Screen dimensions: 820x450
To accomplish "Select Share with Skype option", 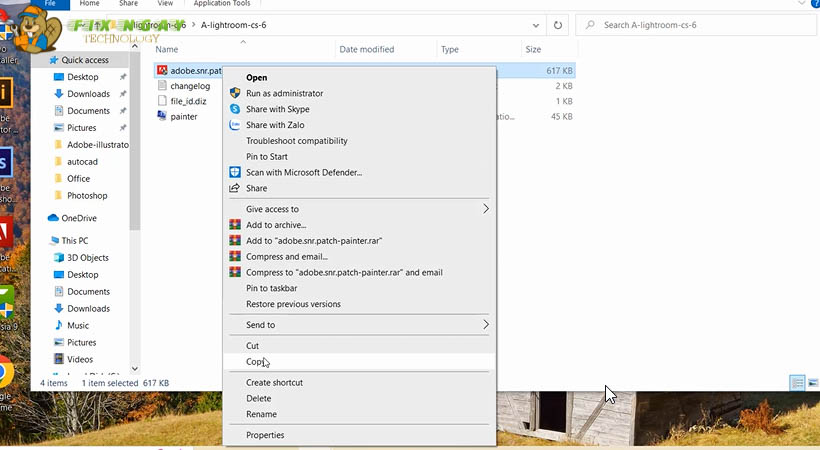I will coord(359,109).
